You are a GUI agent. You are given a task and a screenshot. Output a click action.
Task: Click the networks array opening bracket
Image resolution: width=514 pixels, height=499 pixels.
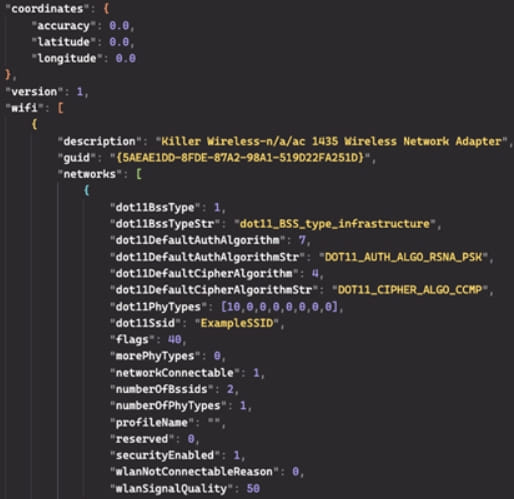coord(139,174)
